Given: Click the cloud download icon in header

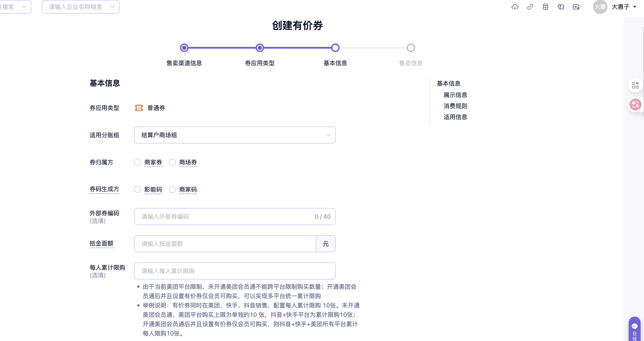Looking at the screenshot, I should [x=515, y=7].
